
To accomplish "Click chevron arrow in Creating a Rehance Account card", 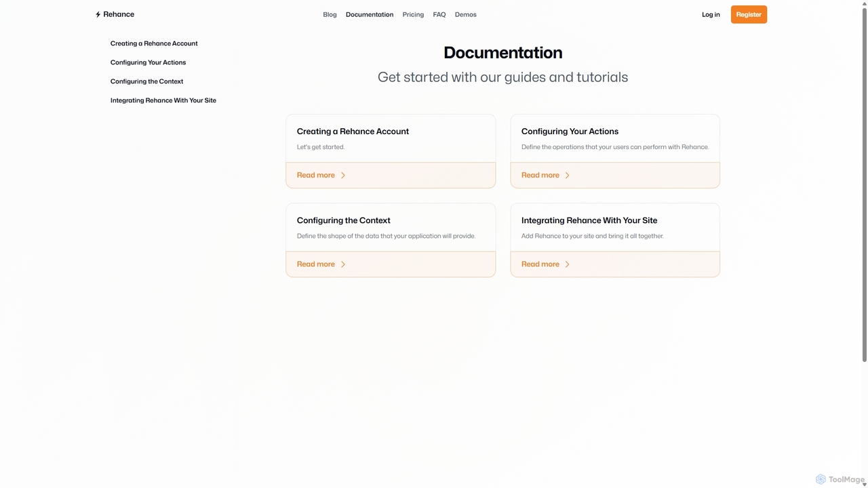I will [343, 176].
